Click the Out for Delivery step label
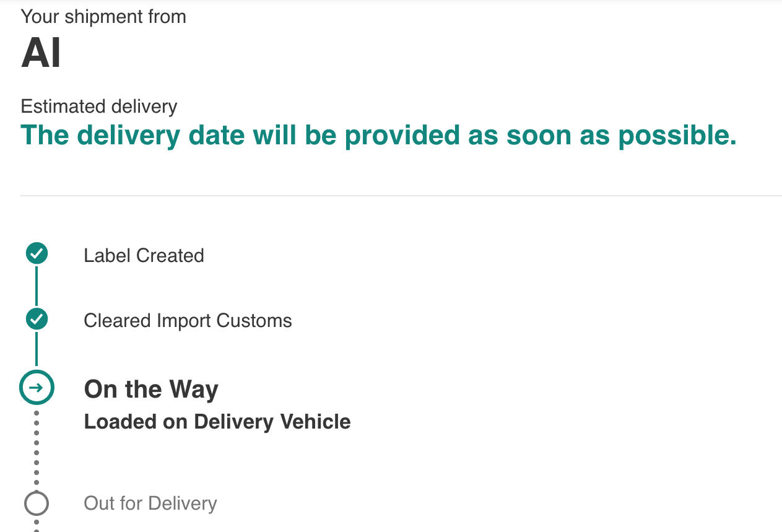 click(x=150, y=504)
